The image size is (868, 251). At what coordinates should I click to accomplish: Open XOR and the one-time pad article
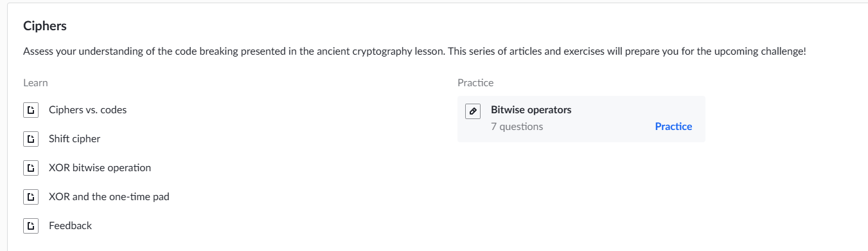pos(109,197)
